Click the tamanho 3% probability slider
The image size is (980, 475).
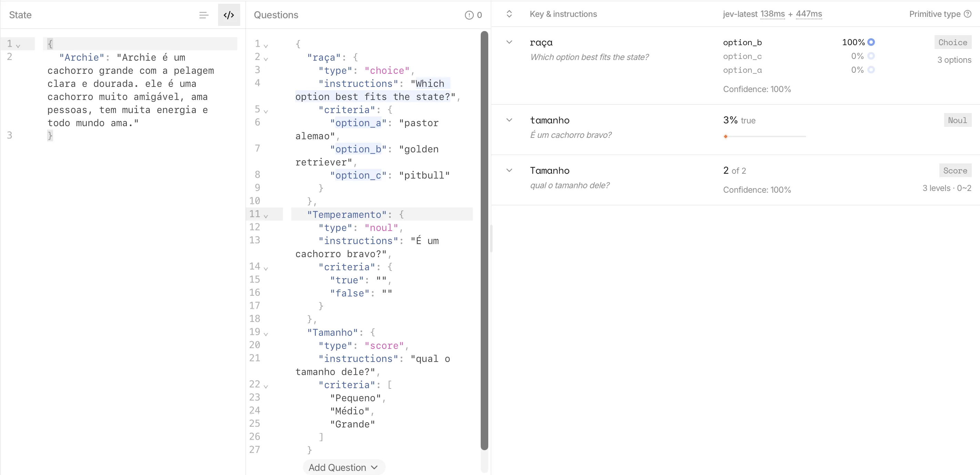click(764, 136)
